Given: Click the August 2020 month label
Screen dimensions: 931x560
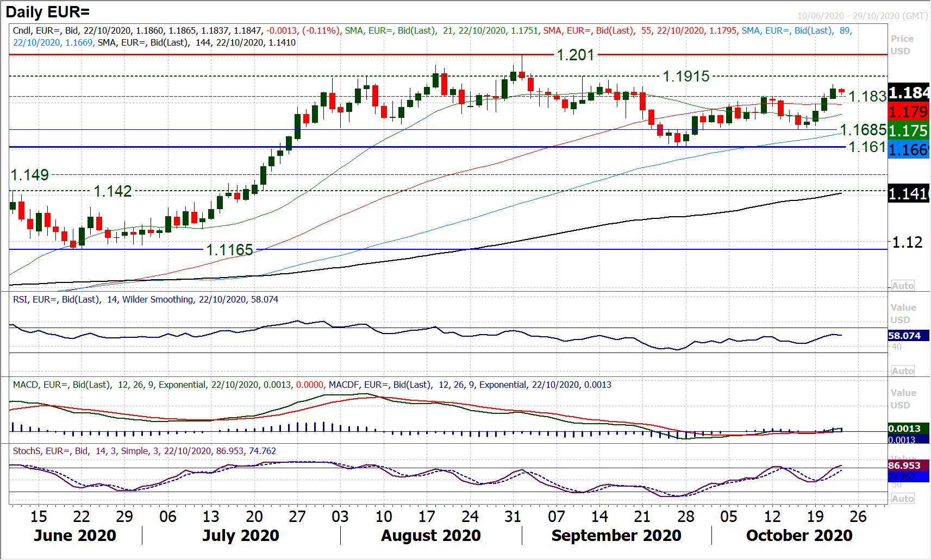Looking at the screenshot, I should (x=430, y=536).
